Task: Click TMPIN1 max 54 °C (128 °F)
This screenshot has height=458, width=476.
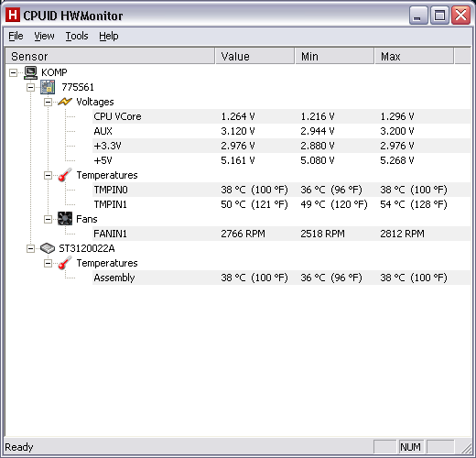Action: (414, 204)
